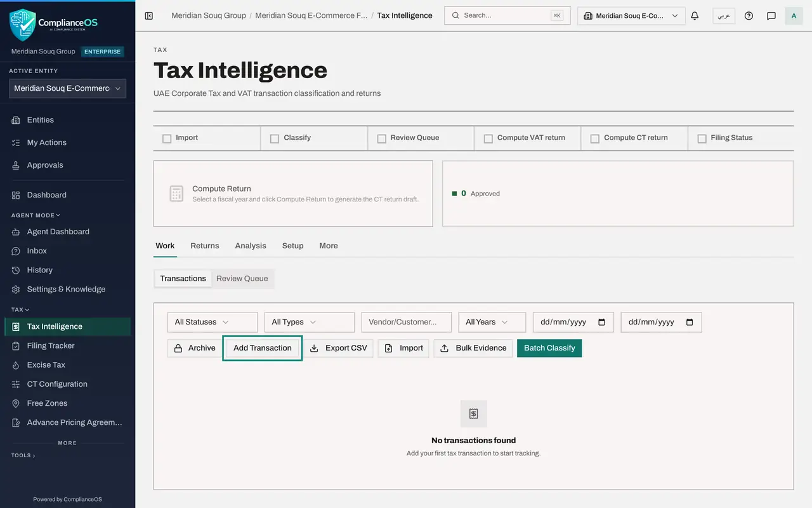Click Add Transaction
This screenshot has width=812, height=508.
263,348
